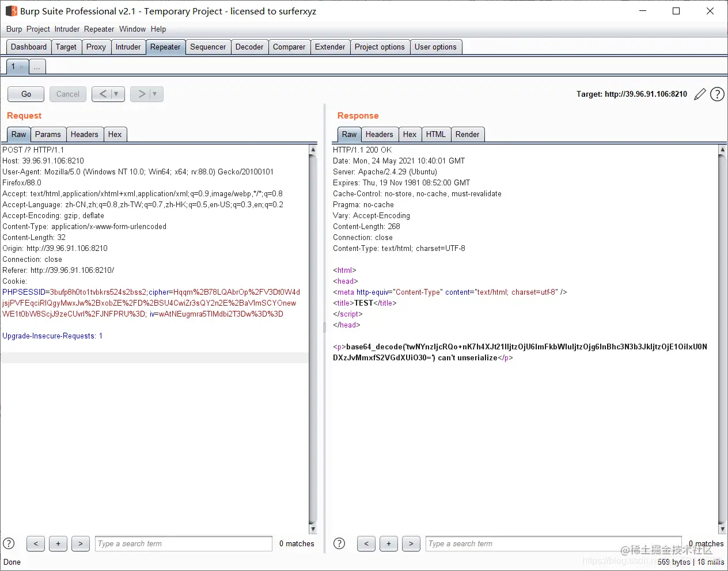Open Project options tab
This screenshot has width=728, height=571.
coord(380,47)
